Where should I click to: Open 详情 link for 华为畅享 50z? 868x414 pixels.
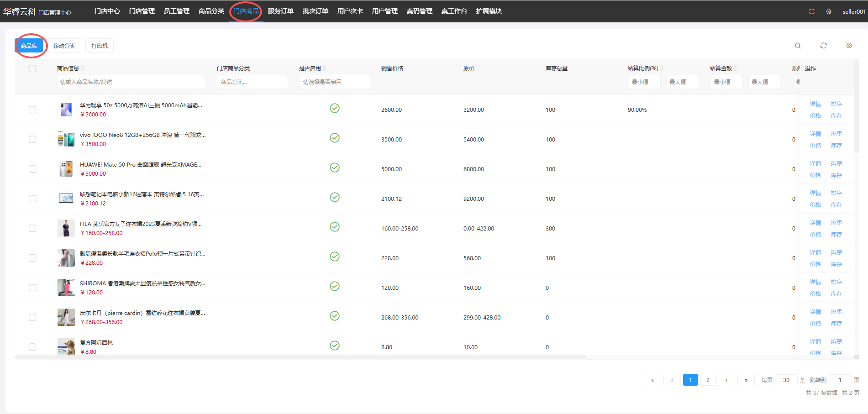[815, 104]
